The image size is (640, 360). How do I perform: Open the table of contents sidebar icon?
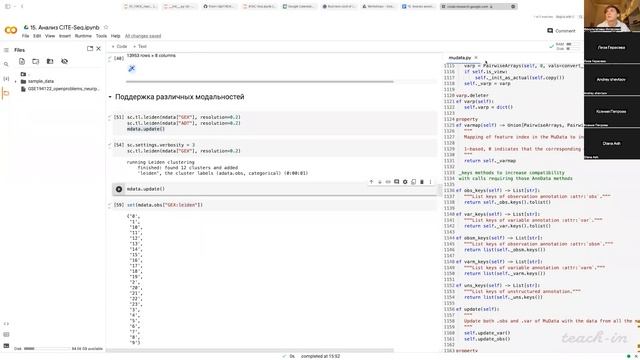pyautogui.click(x=6, y=50)
